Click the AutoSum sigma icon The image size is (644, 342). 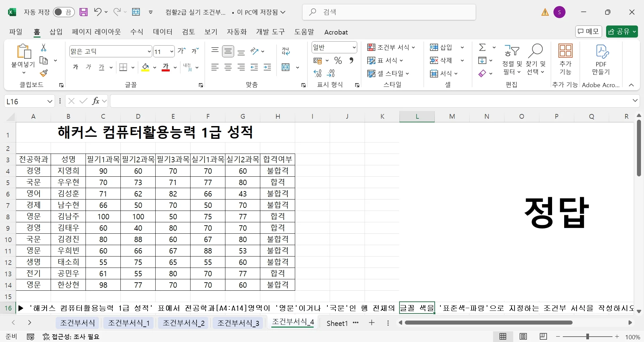click(482, 47)
